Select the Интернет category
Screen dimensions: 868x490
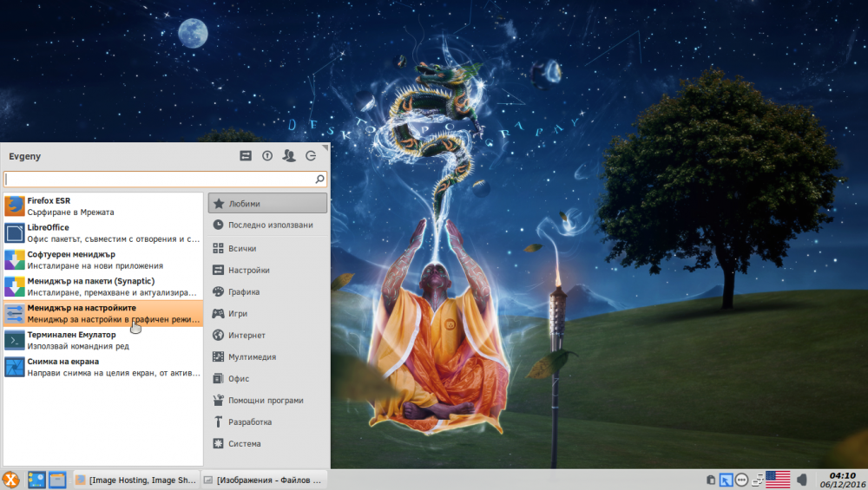tap(267, 335)
